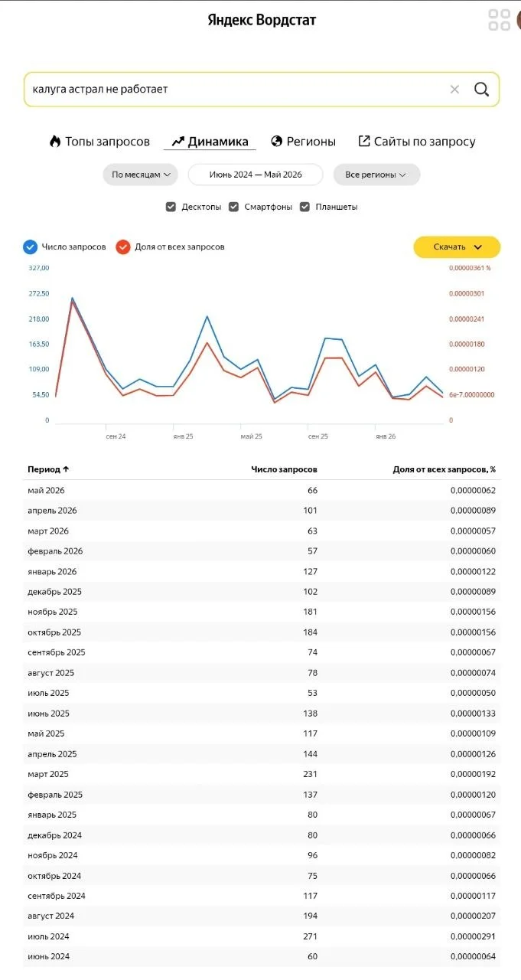Click the user profile avatar
Image resolution: width=521 pixels, height=980 pixels.
click(519, 20)
